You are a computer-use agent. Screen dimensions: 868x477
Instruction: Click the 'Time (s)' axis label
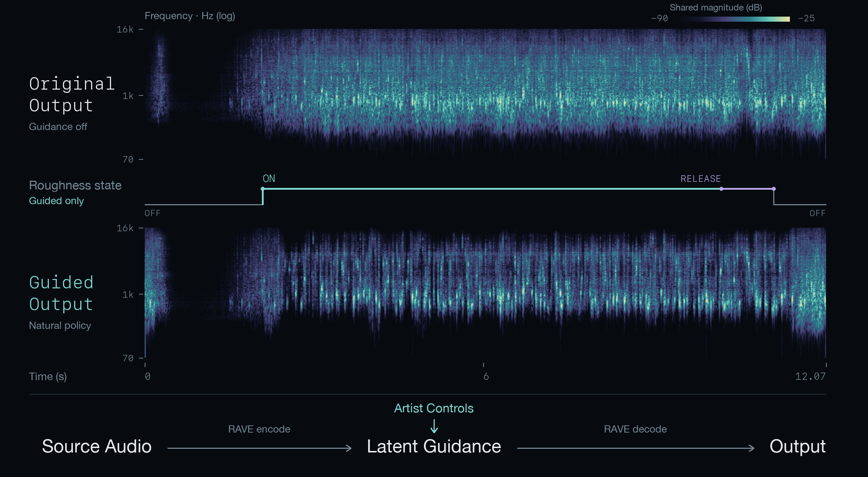coord(48,377)
